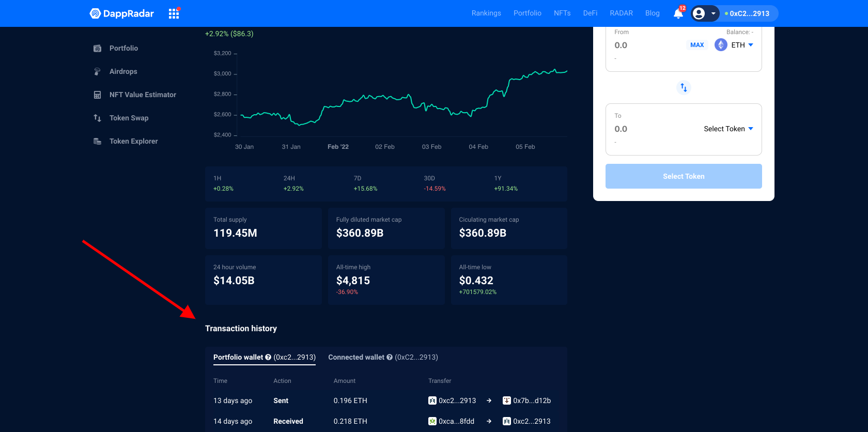Click recipient avatar icon for 0xc2...2913 in Received row
The height and width of the screenshot is (432, 868).
coord(507,421)
